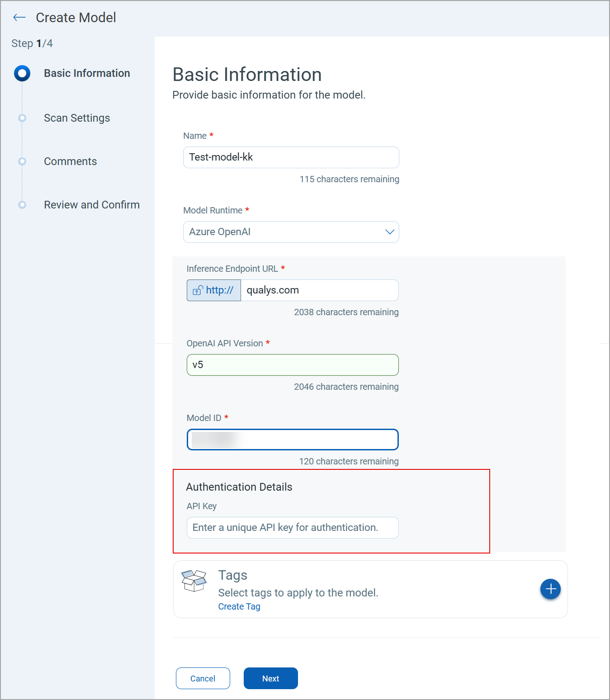Image resolution: width=610 pixels, height=700 pixels.
Task: Toggle the http:// protocol selector
Action: [x=214, y=290]
